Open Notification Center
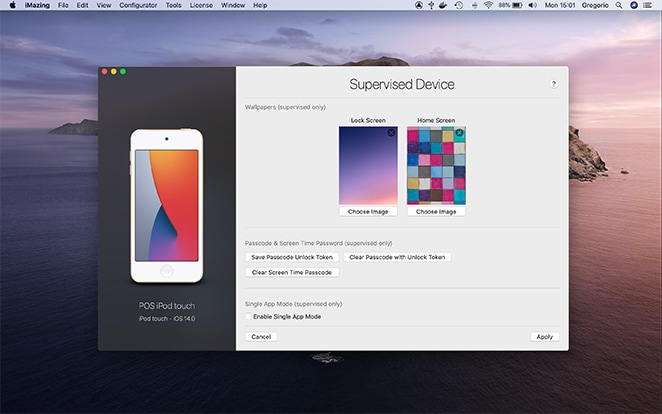Image resolution: width=662 pixels, height=414 pixels. point(647,5)
